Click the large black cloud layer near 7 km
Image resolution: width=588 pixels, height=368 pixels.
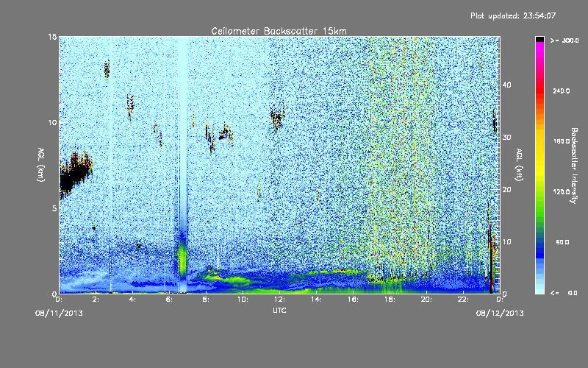click(75, 171)
